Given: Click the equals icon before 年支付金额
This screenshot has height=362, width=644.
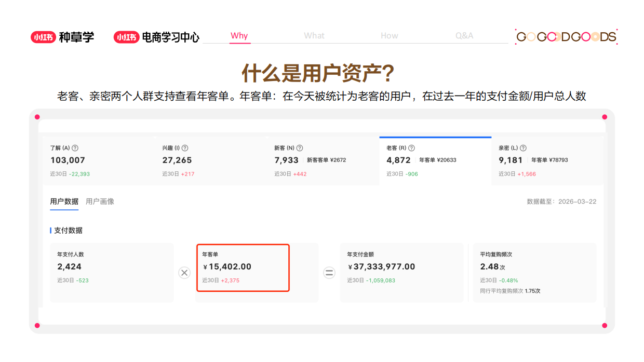Looking at the screenshot, I should [x=329, y=272].
